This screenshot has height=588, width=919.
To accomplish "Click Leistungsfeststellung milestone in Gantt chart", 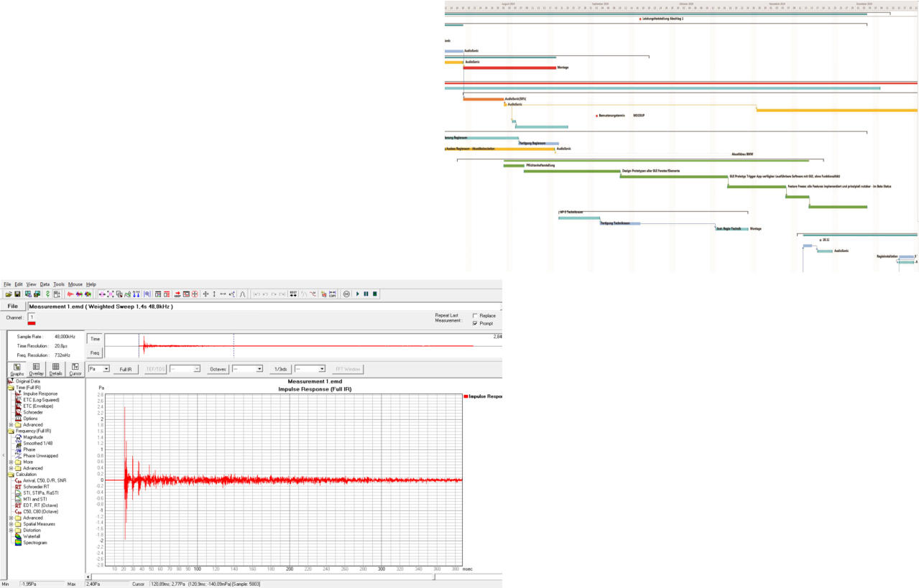I will pos(640,19).
